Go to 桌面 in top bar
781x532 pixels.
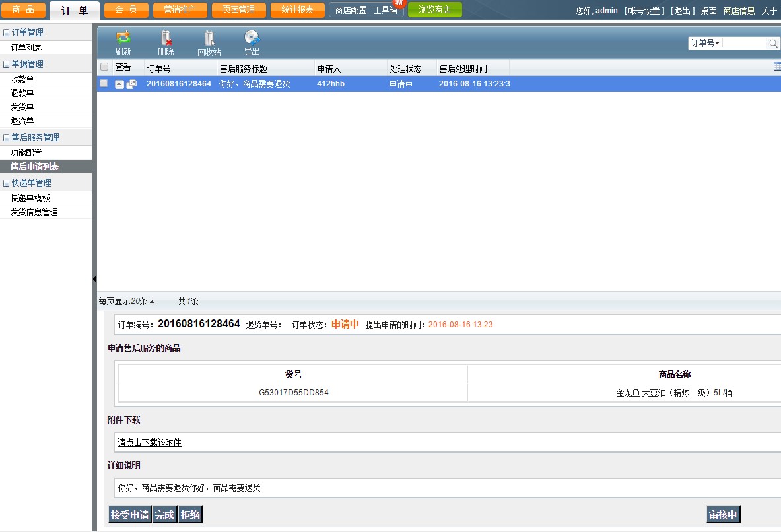click(x=709, y=11)
